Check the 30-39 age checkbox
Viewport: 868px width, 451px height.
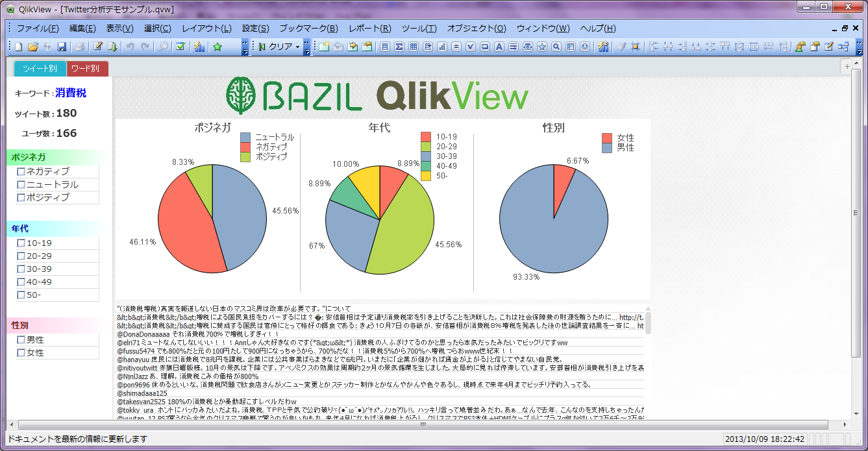(x=21, y=269)
